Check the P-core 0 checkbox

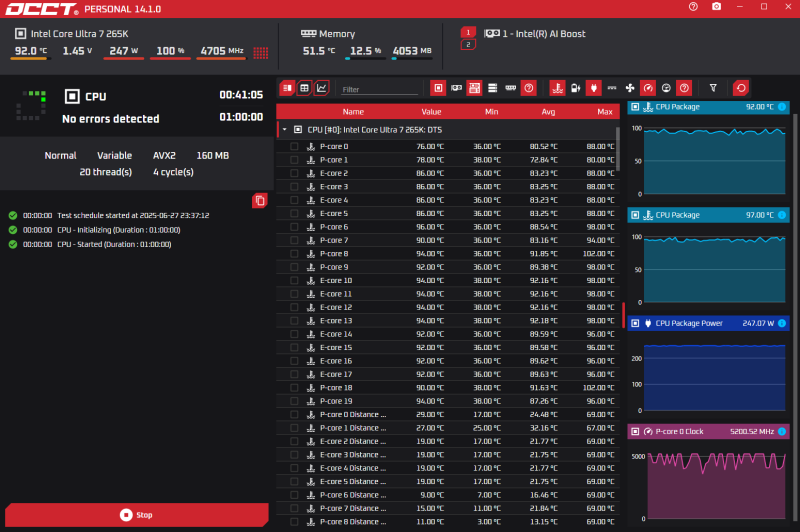(x=294, y=146)
